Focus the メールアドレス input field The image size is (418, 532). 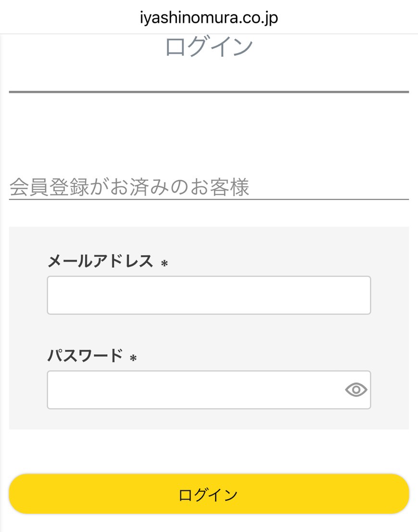(209, 295)
